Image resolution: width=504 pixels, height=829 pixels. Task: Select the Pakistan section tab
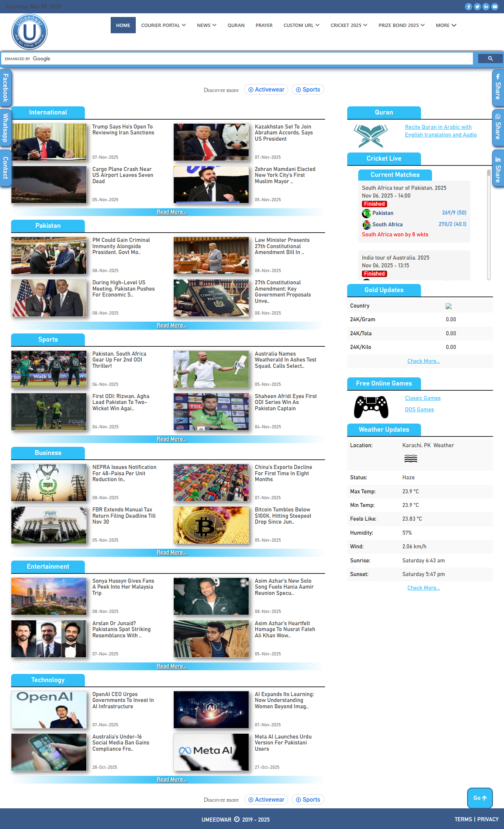pyautogui.click(x=48, y=226)
